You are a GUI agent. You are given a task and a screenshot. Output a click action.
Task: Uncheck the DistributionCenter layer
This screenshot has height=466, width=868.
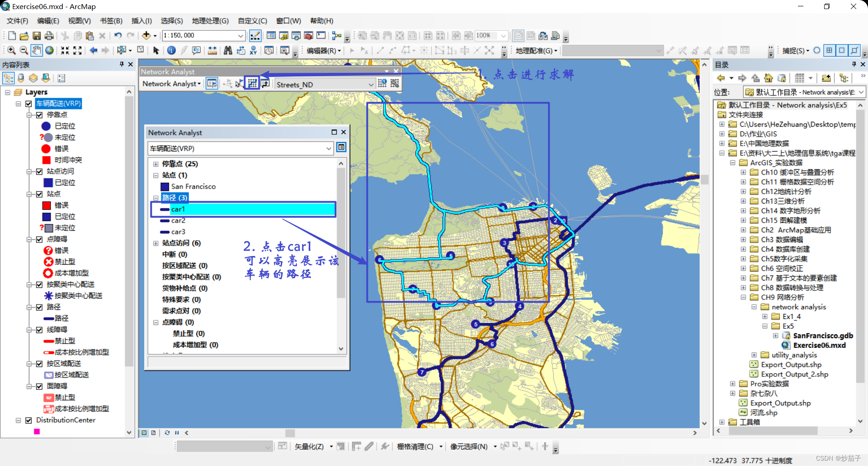[x=28, y=420]
